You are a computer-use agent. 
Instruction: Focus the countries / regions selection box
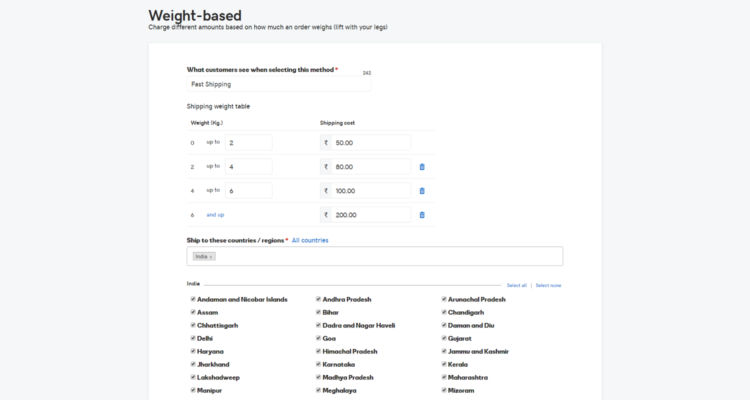click(390, 257)
